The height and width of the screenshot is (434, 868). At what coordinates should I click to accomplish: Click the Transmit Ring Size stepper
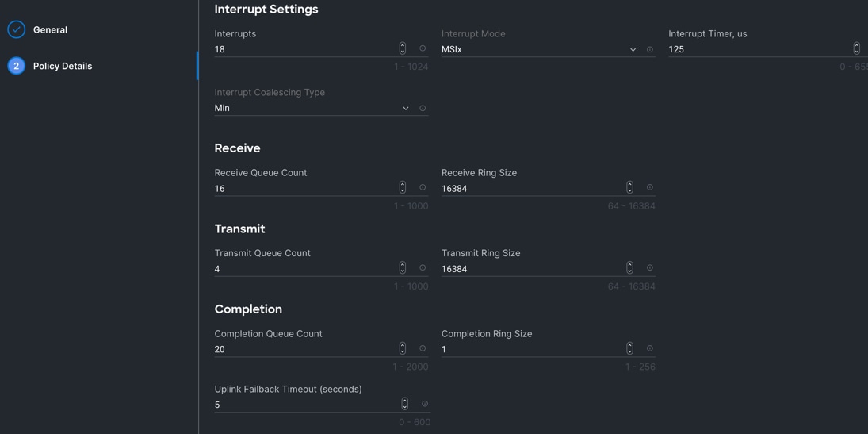click(629, 268)
